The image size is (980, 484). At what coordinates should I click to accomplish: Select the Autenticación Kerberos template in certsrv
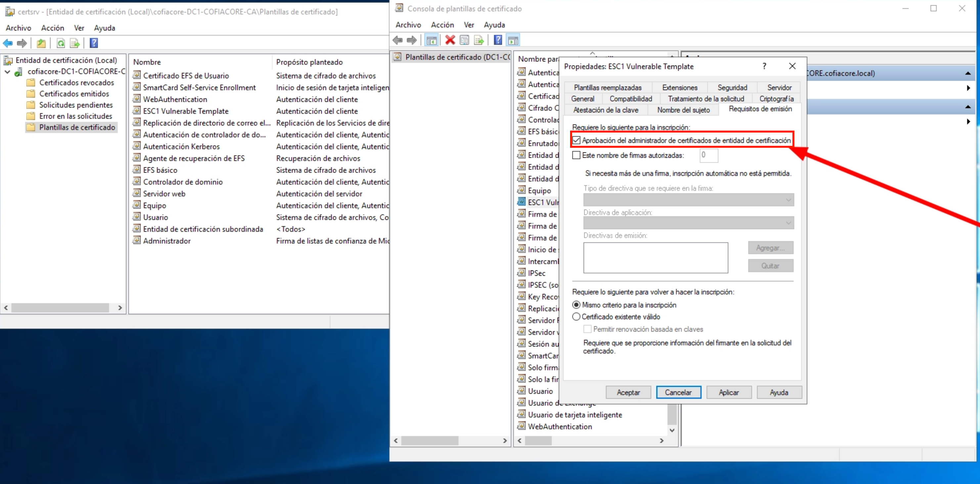[181, 146]
